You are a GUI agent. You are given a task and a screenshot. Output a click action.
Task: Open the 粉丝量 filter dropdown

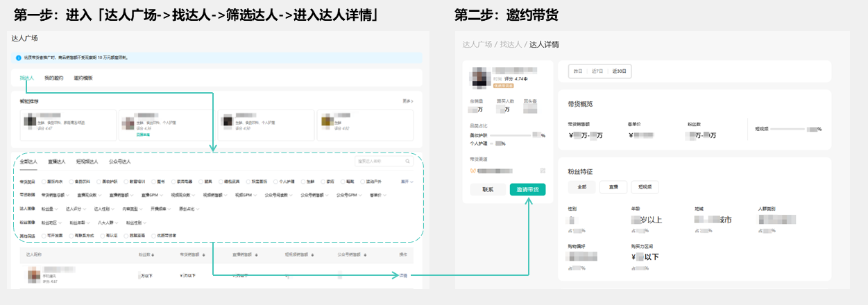pyautogui.click(x=50, y=209)
